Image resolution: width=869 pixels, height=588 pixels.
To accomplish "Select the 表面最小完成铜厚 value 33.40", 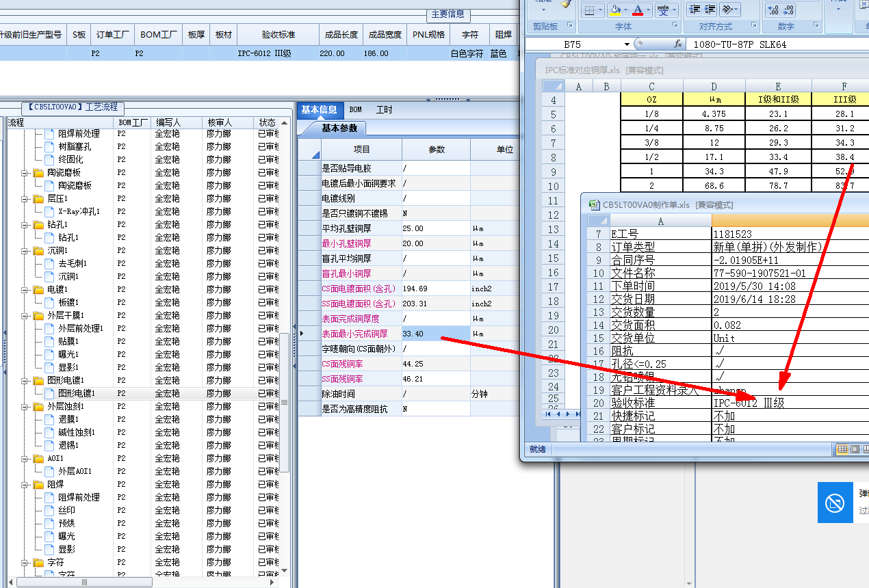I will [436, 334].
